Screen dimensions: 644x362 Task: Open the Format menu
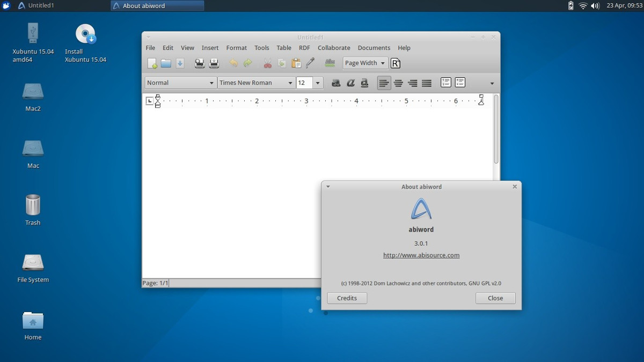tap(237, 48)
